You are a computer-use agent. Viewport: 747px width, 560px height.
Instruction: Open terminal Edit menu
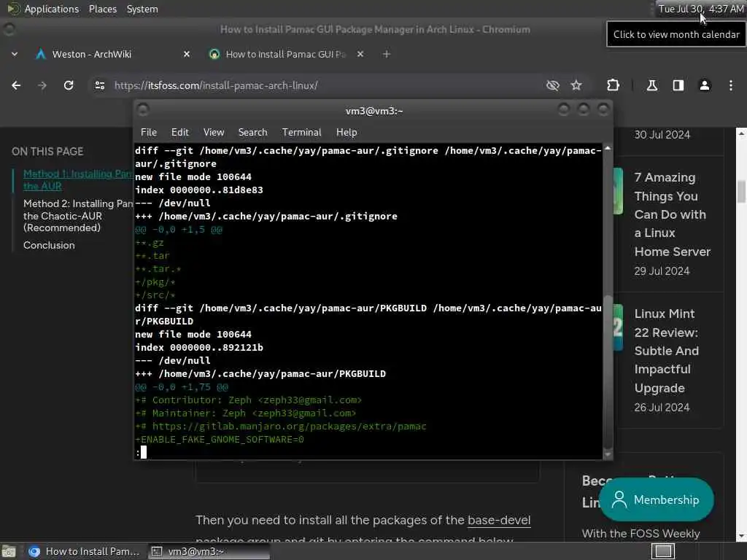tap(180, 133)
